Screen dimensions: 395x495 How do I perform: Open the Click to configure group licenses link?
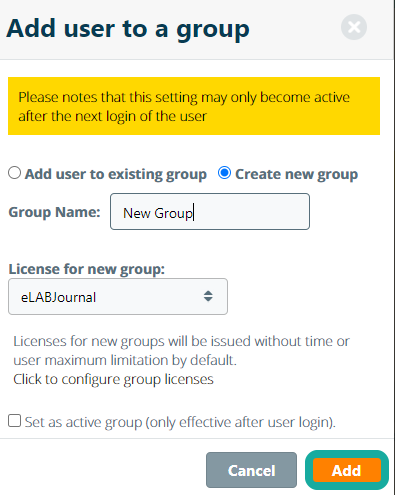tap(113, 379)
